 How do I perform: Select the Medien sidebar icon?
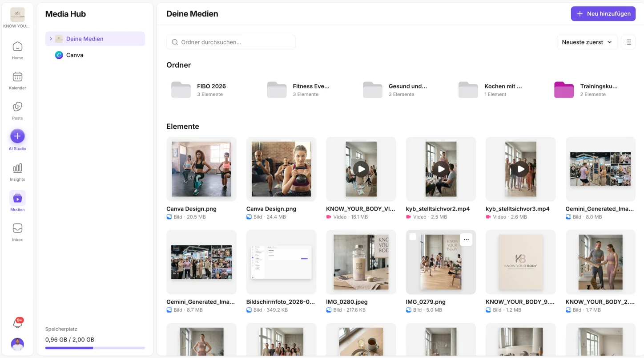click(17, 198)
